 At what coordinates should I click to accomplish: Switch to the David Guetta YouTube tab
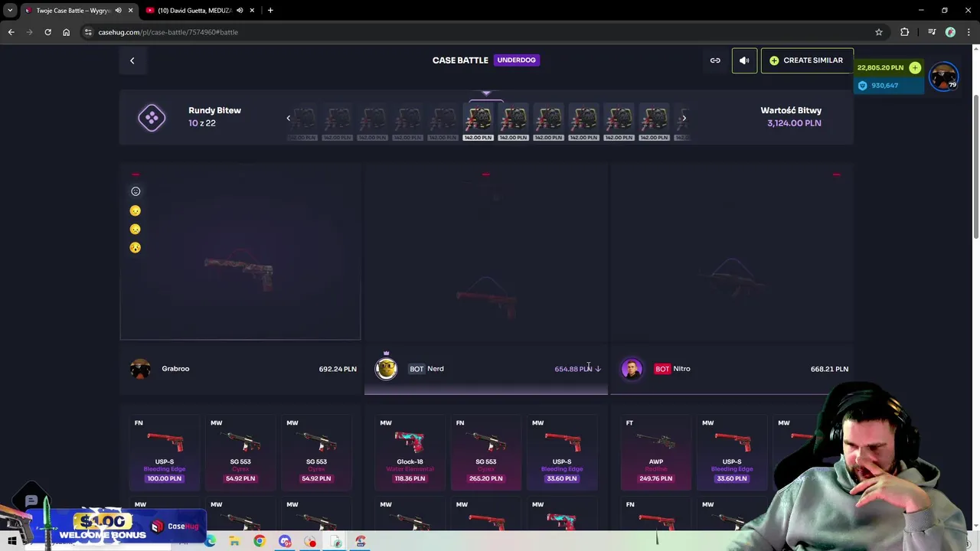(195, 11)
